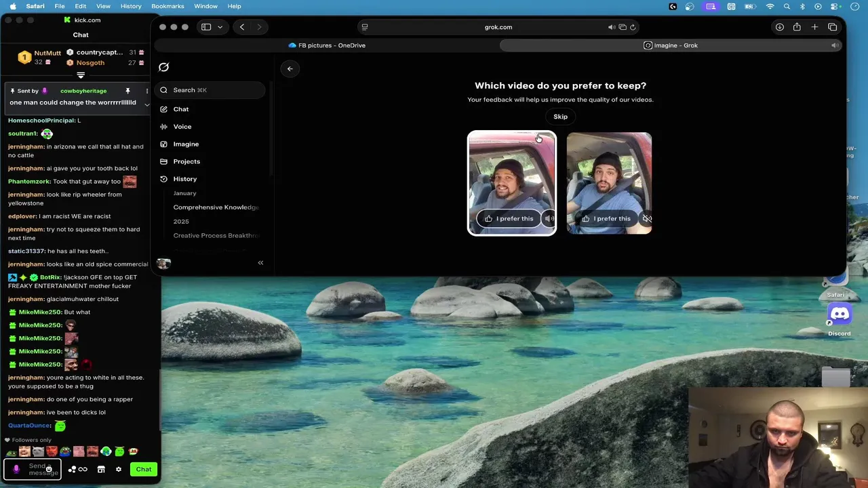Open cowboyheritage's profile in pinned message
This screenshot has width=868, height=488.
click(83, 91)
